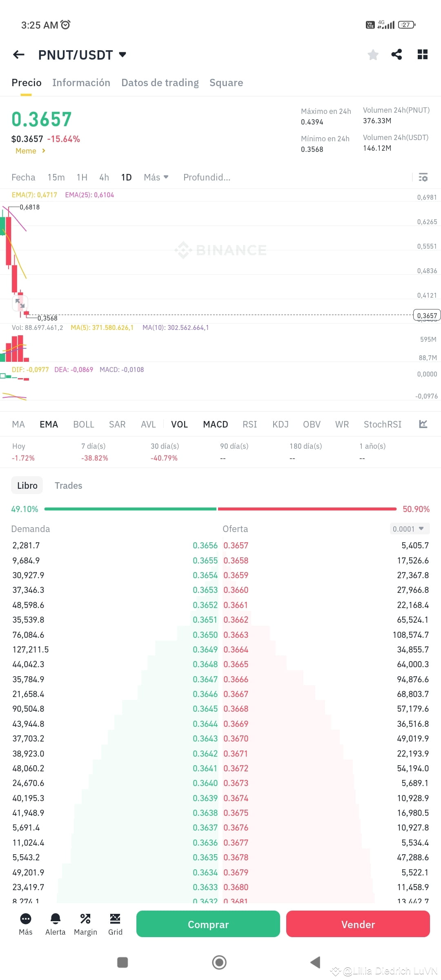Select the 15m timeframe
The height and width of the screenshot is (980, 441).
56,177
